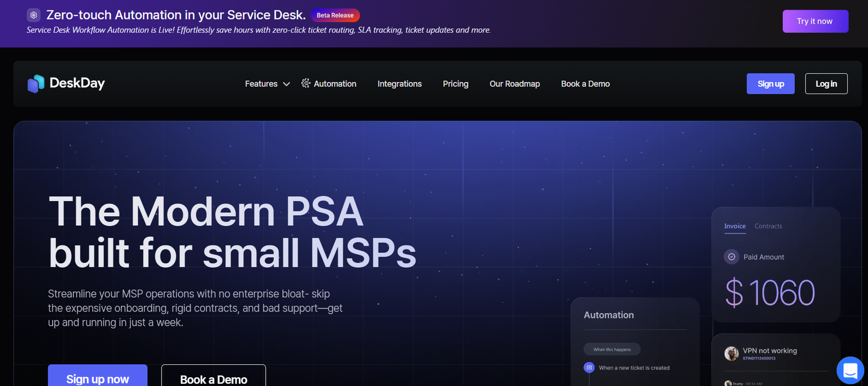Click the Beta Release badge
This screenshot has width=868, height=386.
335,15
